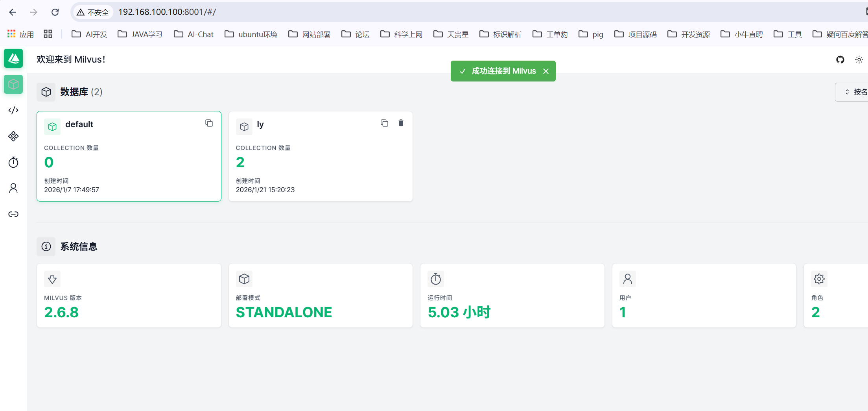Viewport: 868px width, 411px height.
Task: Click the ly collection count 2
Action: click(x=240, y=162)
